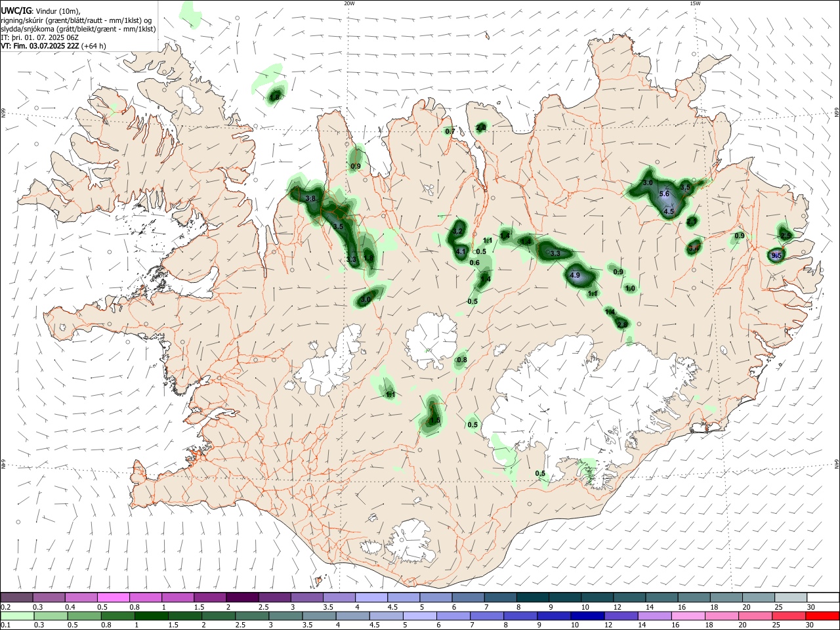
Task: Click the deep navy blue swatch after 10 in lower legend
Action: click(x=587, y=616)
